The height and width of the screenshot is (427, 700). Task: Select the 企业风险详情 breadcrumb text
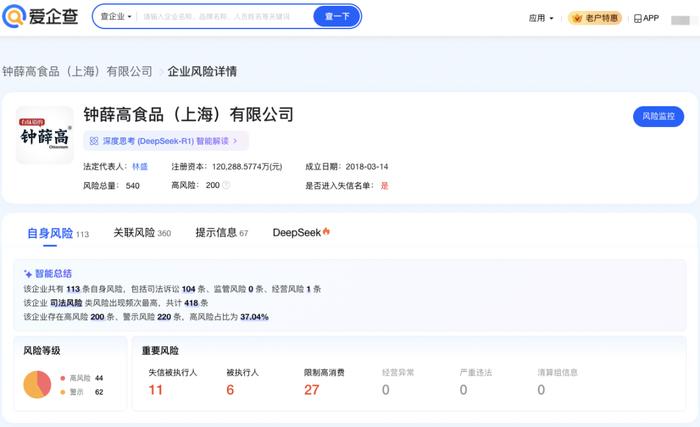(x=202, y=71)
